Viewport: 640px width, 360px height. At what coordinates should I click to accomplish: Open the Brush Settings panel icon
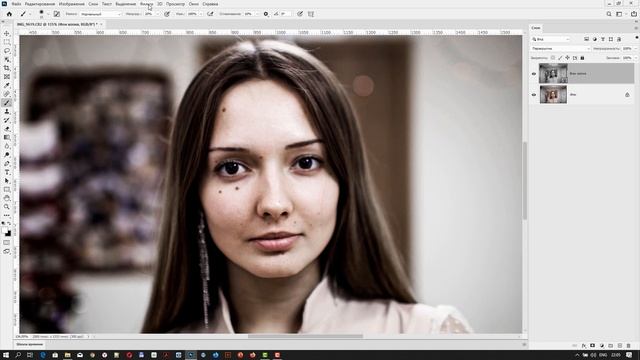point(57,14)
